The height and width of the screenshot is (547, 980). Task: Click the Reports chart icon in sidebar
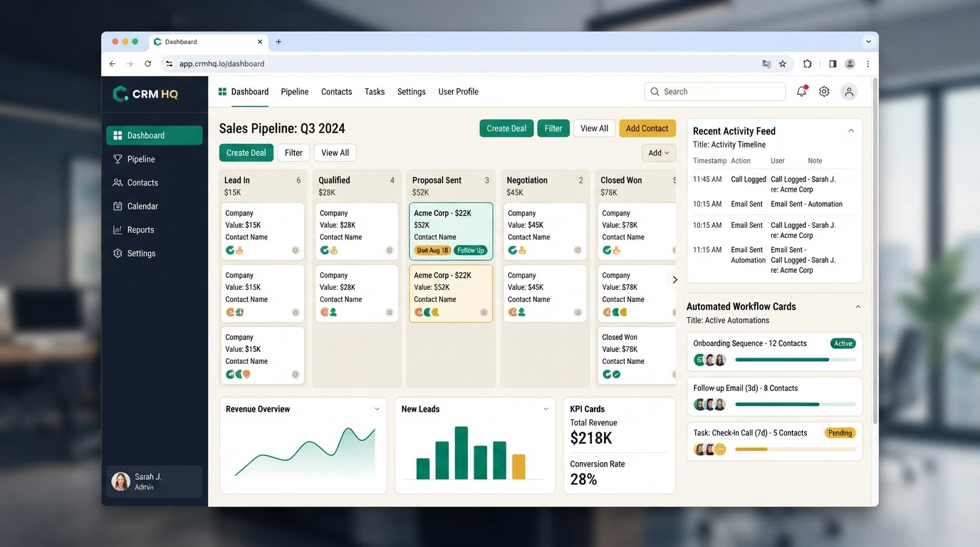pos(118,229)
